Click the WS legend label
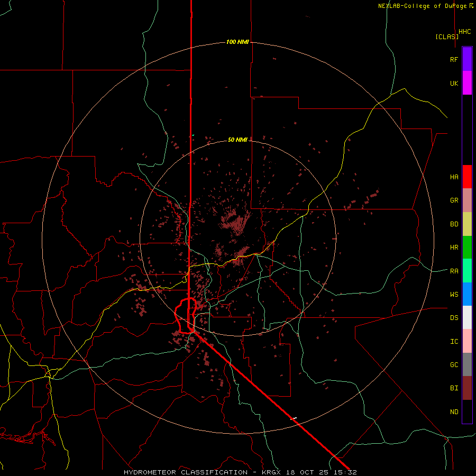The image size is (476, 476). 454,295
